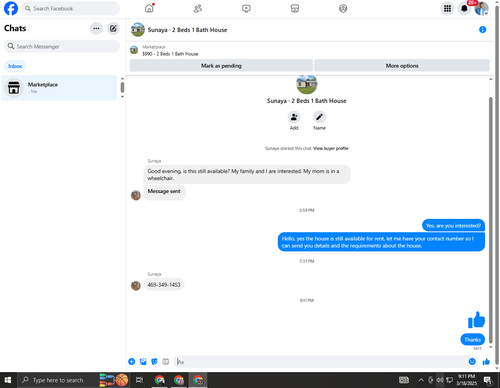The width and height of the screenshot is (500, 388).
Task: Click the Thanks message bubble
Action: tap(473, 339)
